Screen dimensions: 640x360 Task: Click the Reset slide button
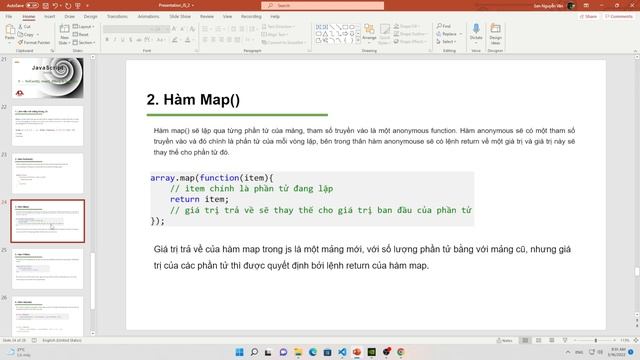pos(81,35)
